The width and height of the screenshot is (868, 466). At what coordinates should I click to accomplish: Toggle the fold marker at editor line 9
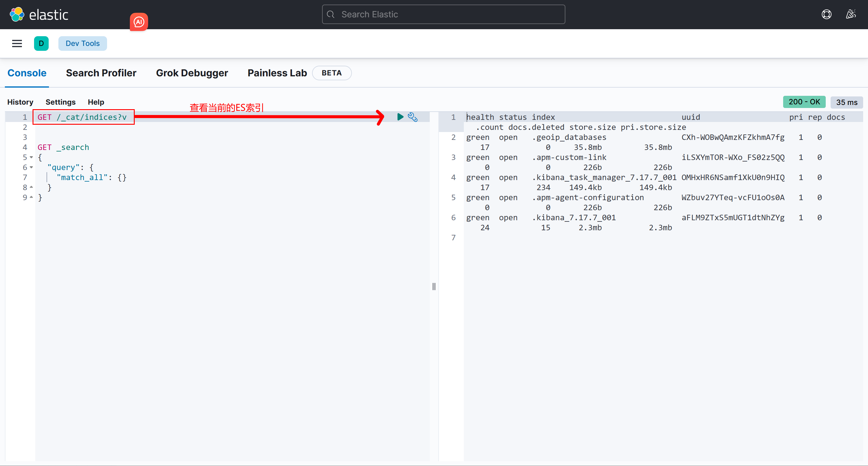pyautogui.click(x=31, y=197)
